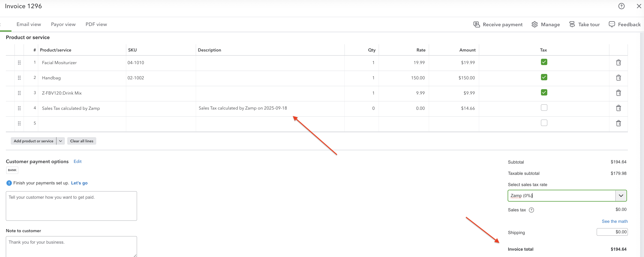The width and height of the screenshot is (644, 257).
Task: Uncheck tax for Facial Mositurizer
Action: coord(544,62)
